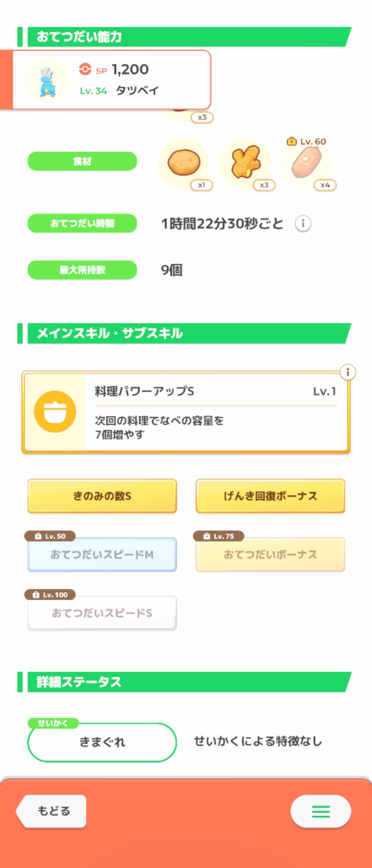Select the げんき回復ボーナス sub skill
This screenshot has width=372, height=868.
coord(270,496)
